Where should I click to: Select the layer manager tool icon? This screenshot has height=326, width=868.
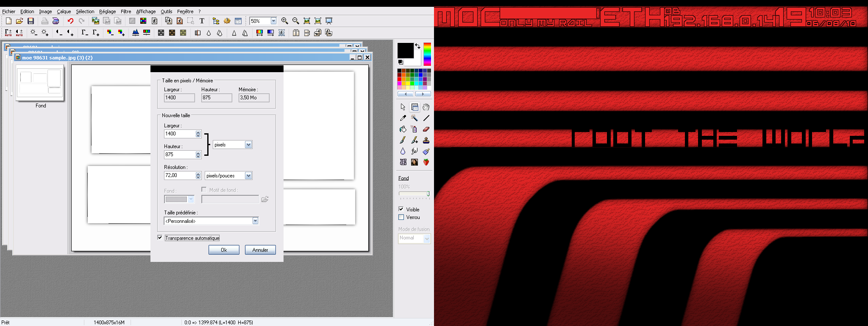coord(415,107)
